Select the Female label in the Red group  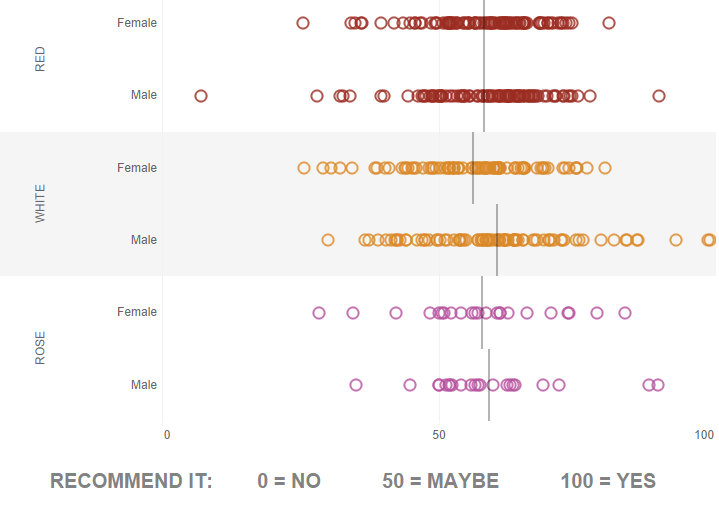pos(137,23)
